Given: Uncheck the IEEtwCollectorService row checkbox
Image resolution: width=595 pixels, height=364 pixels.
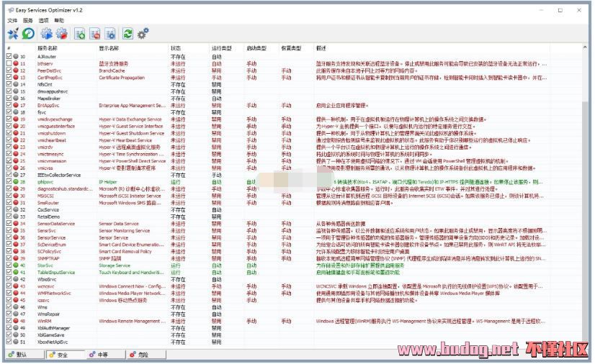Looking at the screenshot, I should (9, 175).
